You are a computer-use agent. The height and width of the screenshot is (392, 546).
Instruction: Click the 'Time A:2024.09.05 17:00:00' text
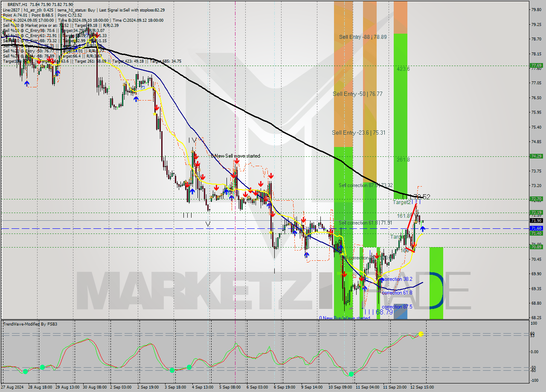(x=28, y=20)
